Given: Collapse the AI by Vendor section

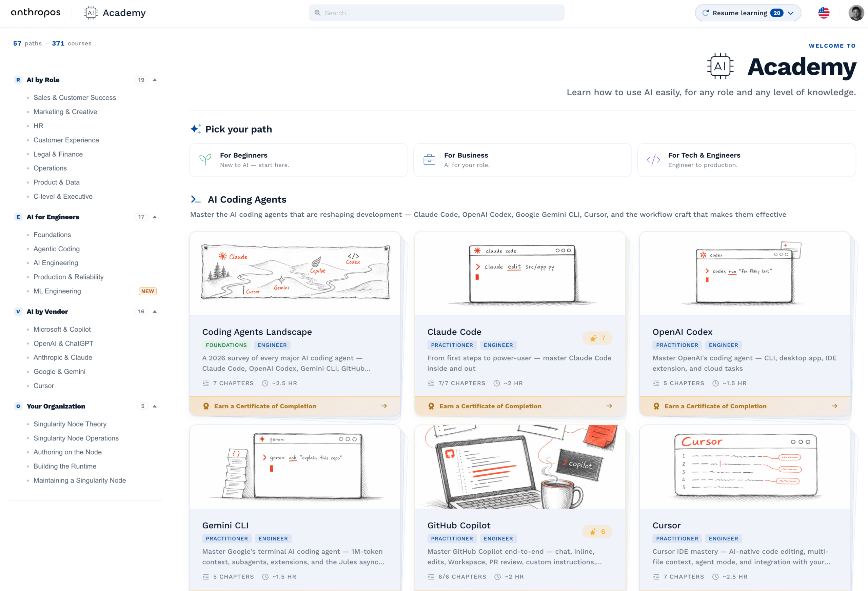Looking at the screenshot, I should (155, 312).
